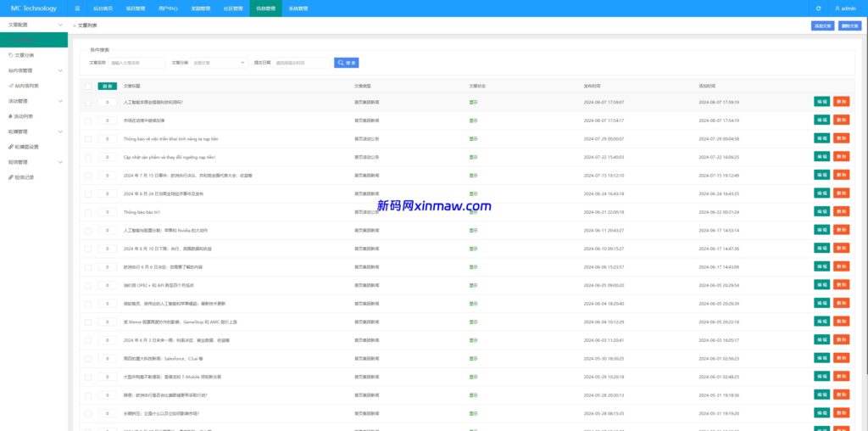
Task: Open 轮播图设置 in the sidebar
Action: [x=34, y=147]
